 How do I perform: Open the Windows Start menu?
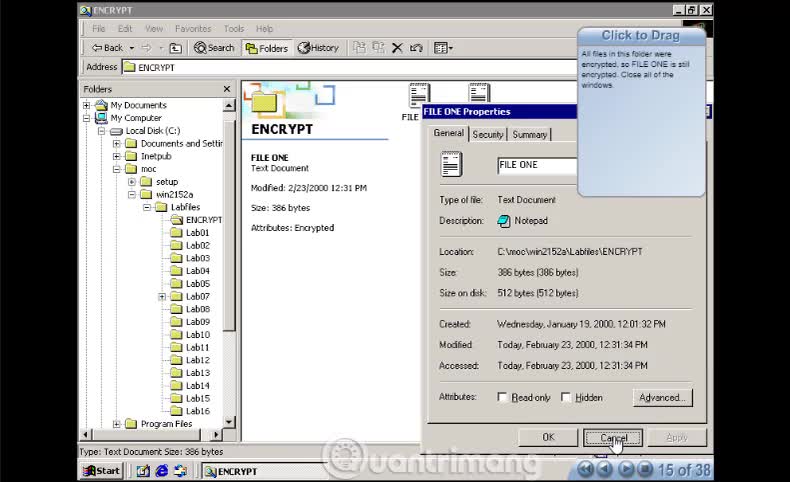pyautogui.click(x=102, y=471)
